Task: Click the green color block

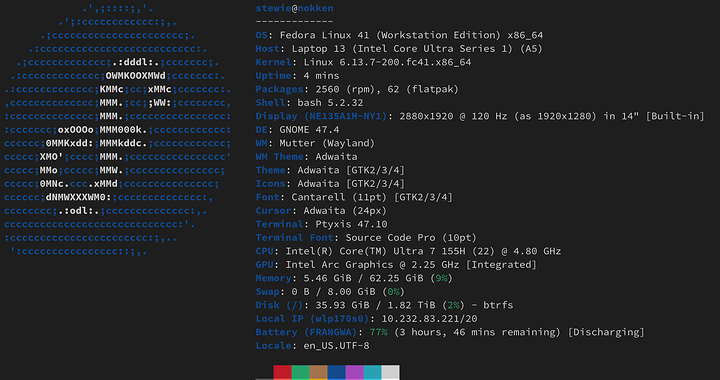Action: click(x=300, y=372)
